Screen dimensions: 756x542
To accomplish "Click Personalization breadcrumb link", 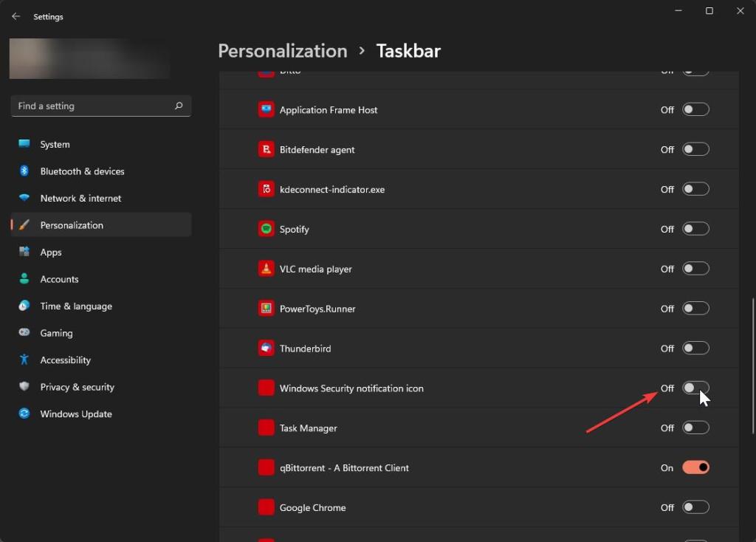I will click(x=283, y=51).
